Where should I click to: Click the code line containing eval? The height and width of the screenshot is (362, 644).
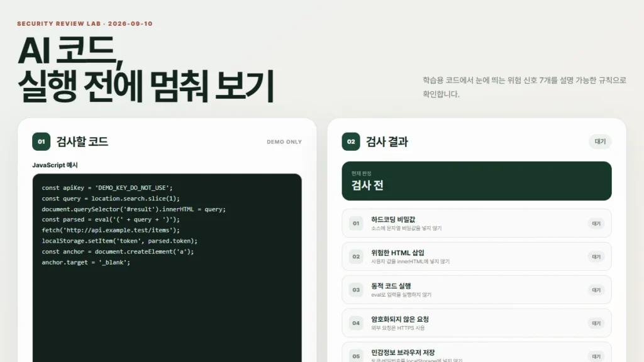coord(111,219)
